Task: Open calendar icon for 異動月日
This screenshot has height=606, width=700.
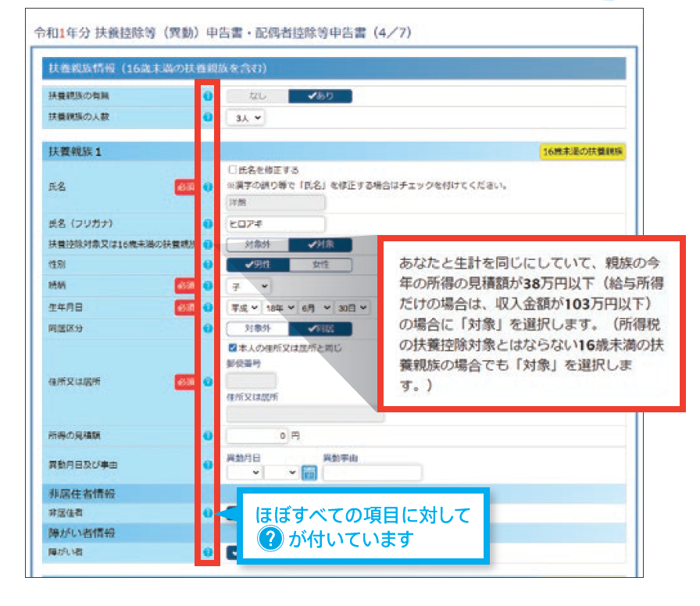Action: (x=309, y=472)
